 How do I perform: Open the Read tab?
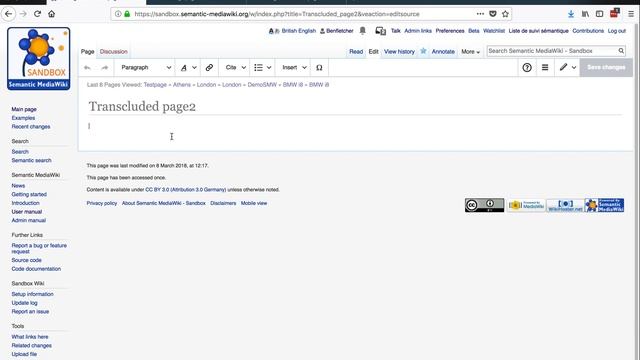pyautogui.click(x=356, y=51)
